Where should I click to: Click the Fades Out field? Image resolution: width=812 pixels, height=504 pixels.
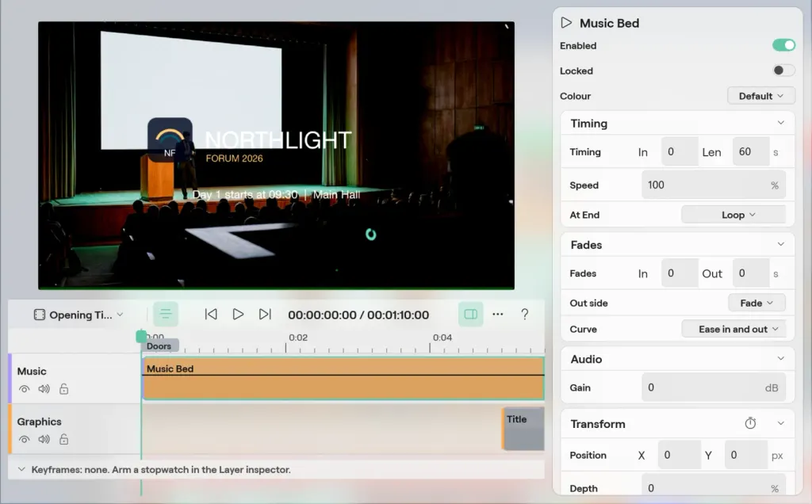(750, 273)
